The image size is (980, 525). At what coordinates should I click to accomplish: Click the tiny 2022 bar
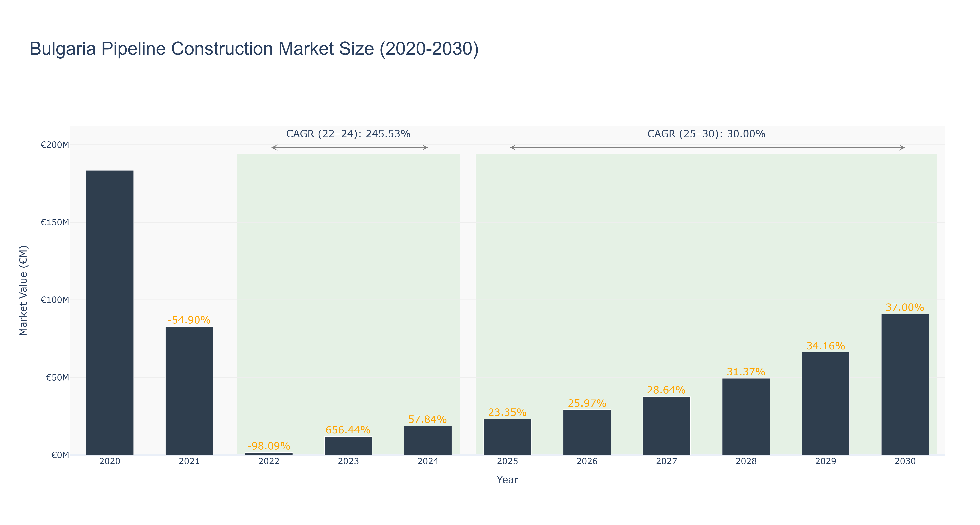click(x=269, y=453)
